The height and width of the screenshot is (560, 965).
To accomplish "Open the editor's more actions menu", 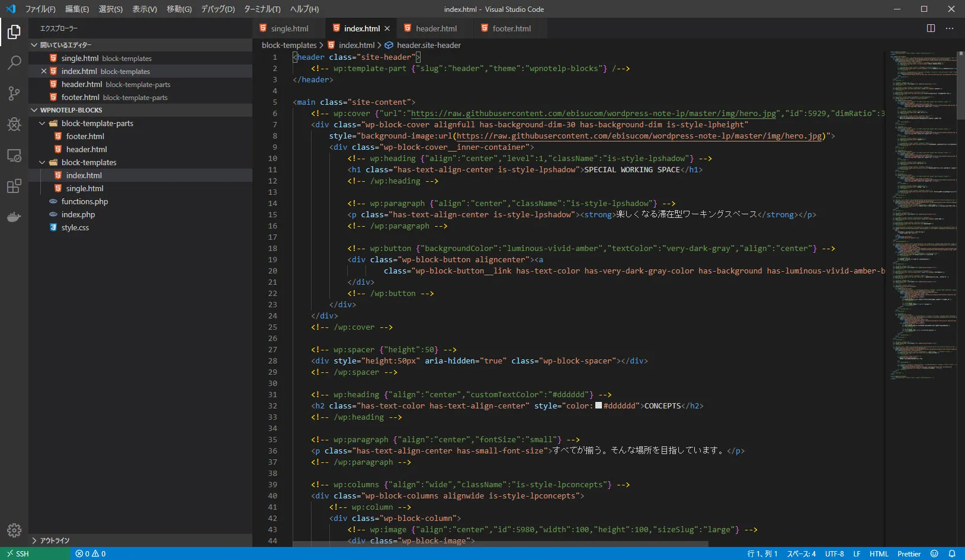I will click(950, 28).
